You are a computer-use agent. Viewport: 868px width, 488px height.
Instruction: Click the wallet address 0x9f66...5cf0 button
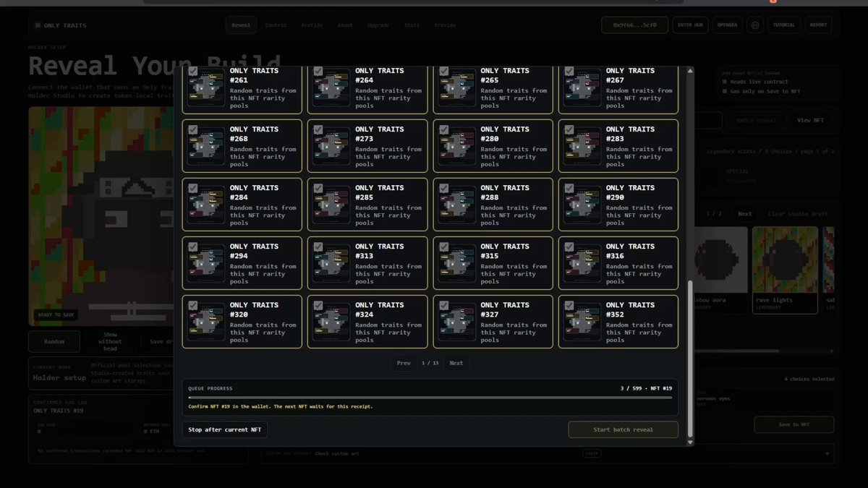[635, 25]
